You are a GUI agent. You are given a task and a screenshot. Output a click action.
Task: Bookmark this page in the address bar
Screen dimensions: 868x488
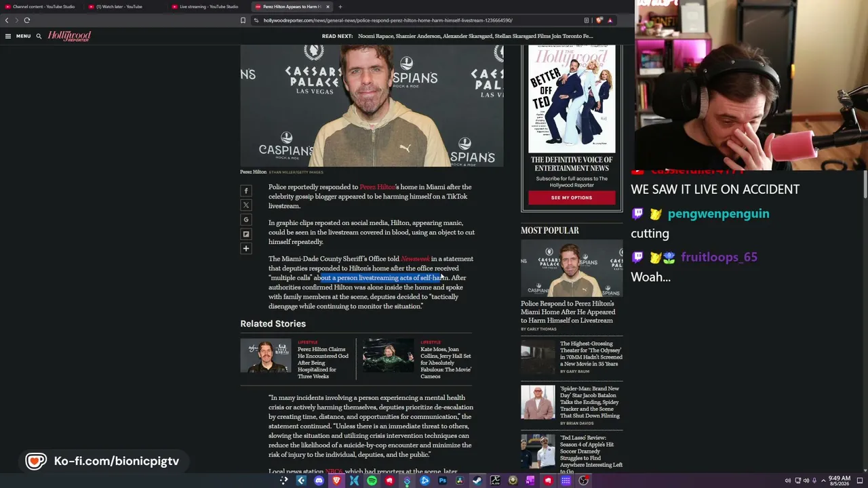pos(243,20)
